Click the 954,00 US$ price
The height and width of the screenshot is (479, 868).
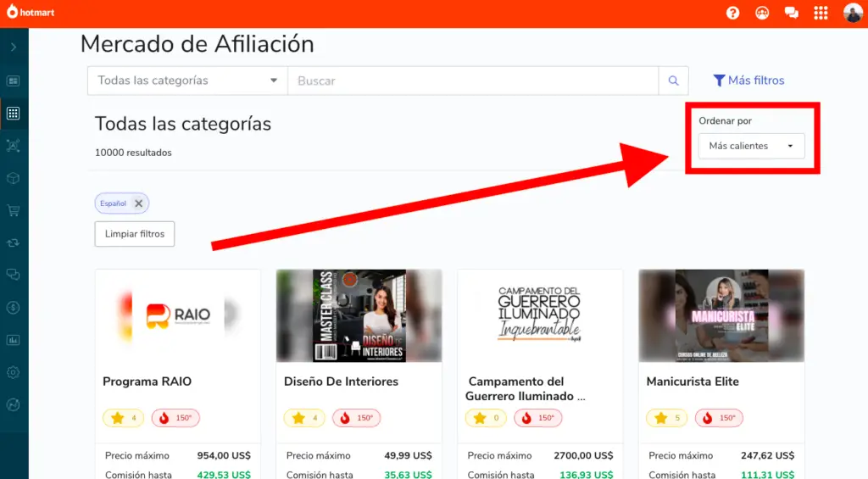coord(224,455)
